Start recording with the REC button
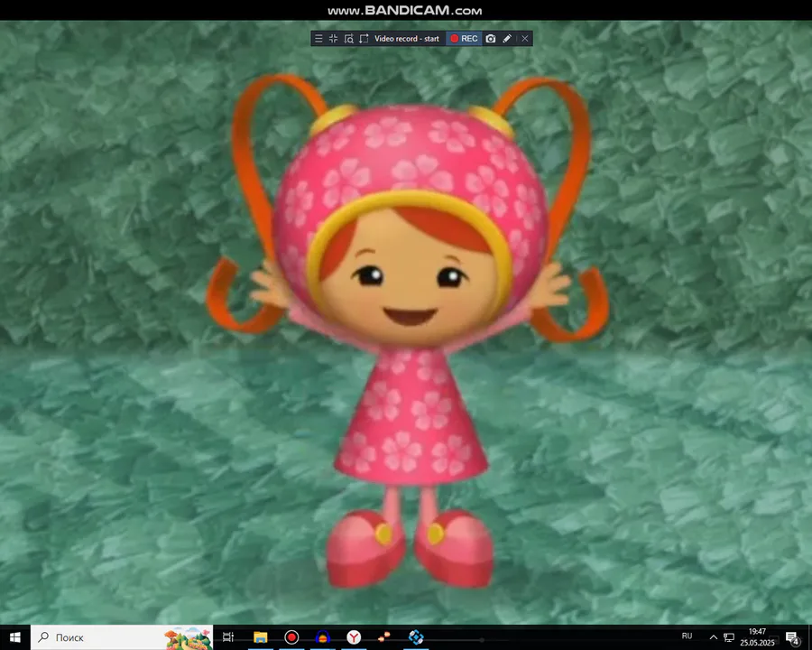Image resolution: width=812 pixels, height=650 pixels. 464,38
